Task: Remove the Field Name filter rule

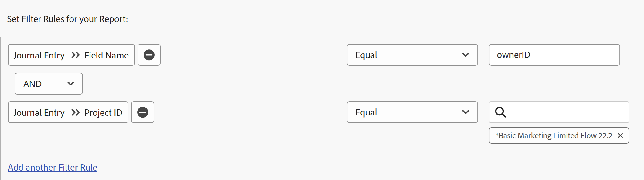Action: click(x=149, y=55)
